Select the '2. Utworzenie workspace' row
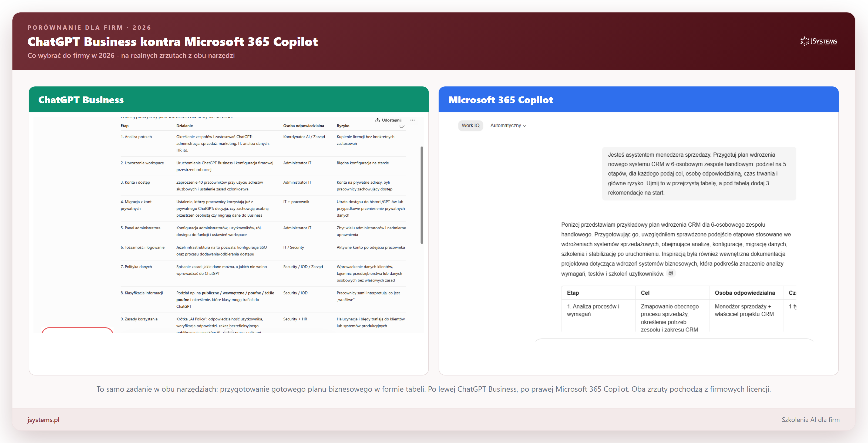The height and width of the screenshot is (443, 868). coord(263,166)
